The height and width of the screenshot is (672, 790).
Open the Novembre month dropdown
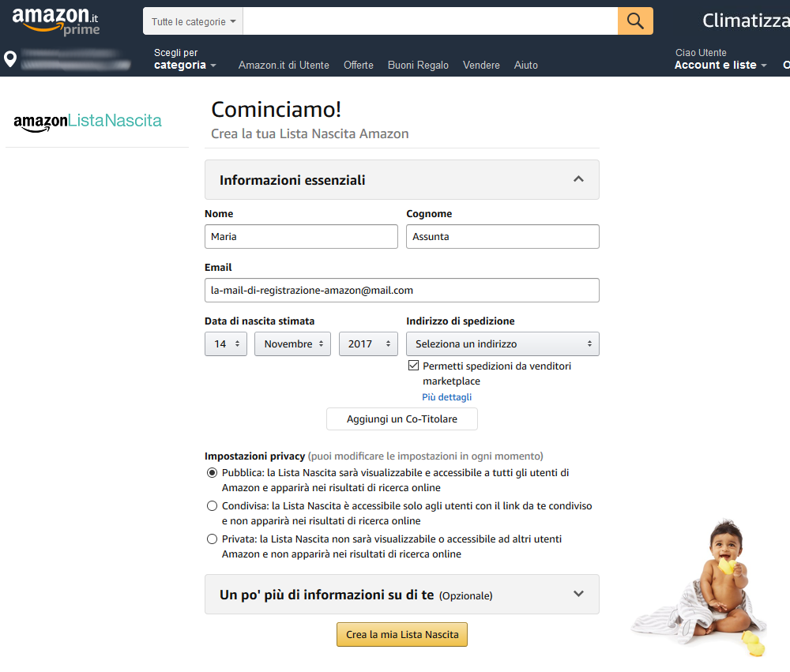(292, 344)
